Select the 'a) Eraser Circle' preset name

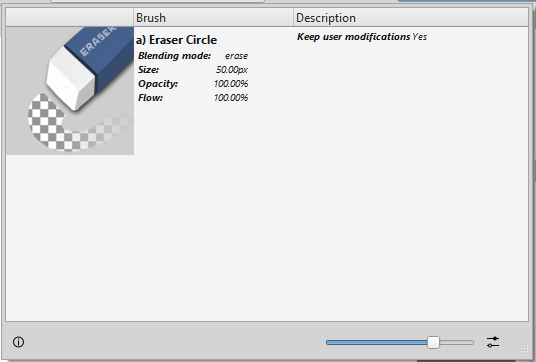pyautogui.click(x=176, y=40)
